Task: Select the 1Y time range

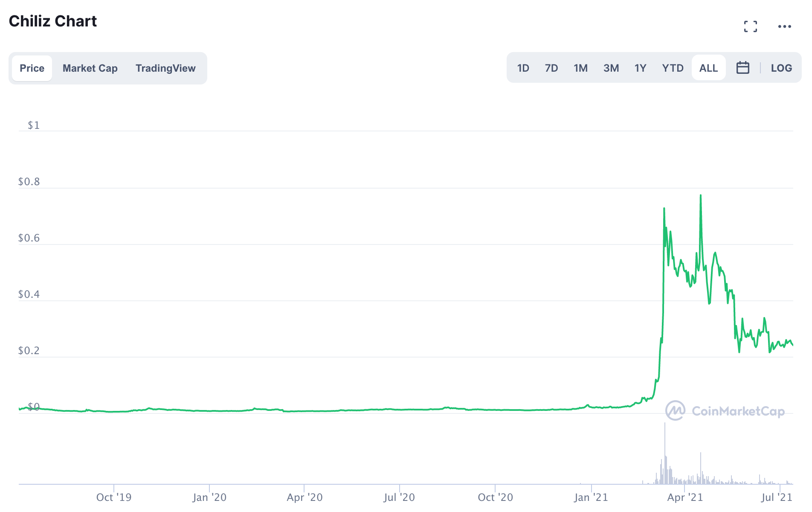Action: click(640, 68)
